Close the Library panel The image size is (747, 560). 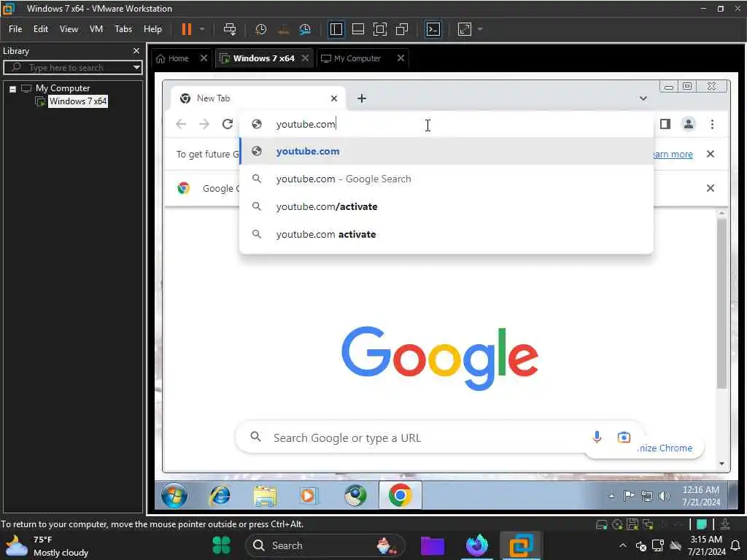136,50
